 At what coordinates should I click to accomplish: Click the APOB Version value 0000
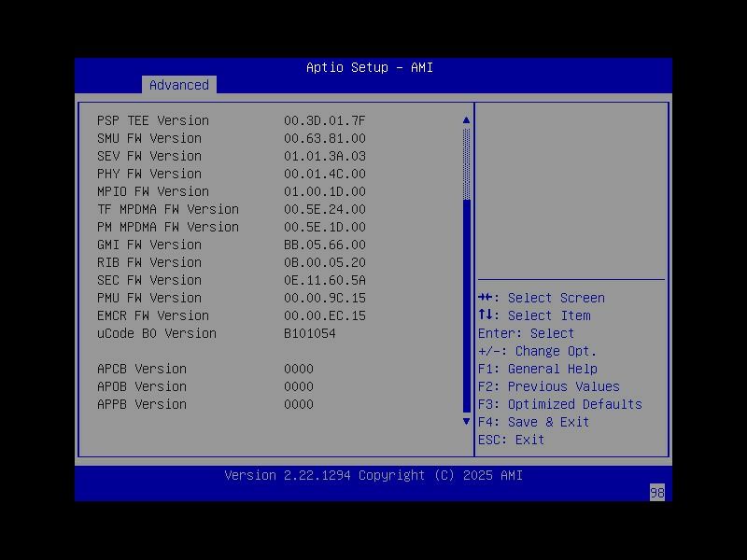[299, 386]
